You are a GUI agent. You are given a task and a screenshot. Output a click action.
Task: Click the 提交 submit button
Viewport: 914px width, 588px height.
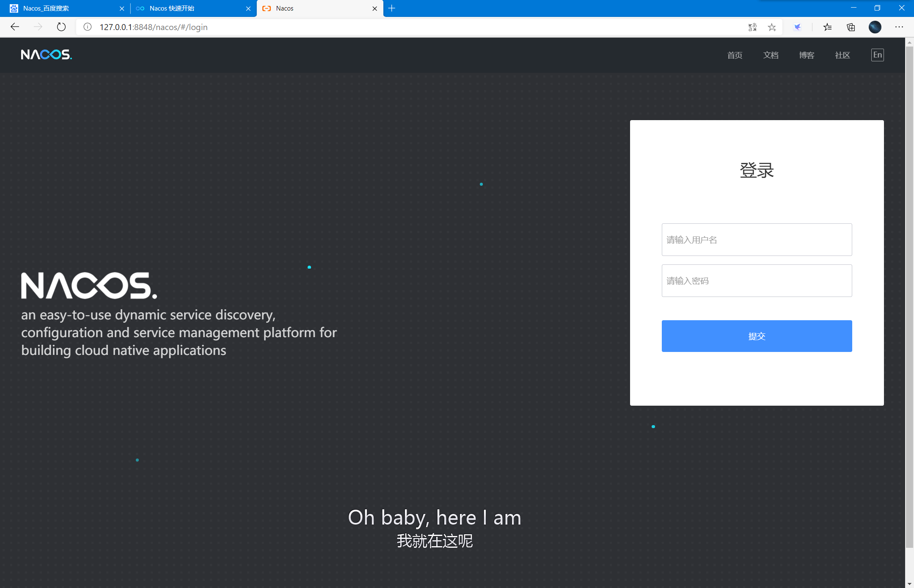(757, 336)
